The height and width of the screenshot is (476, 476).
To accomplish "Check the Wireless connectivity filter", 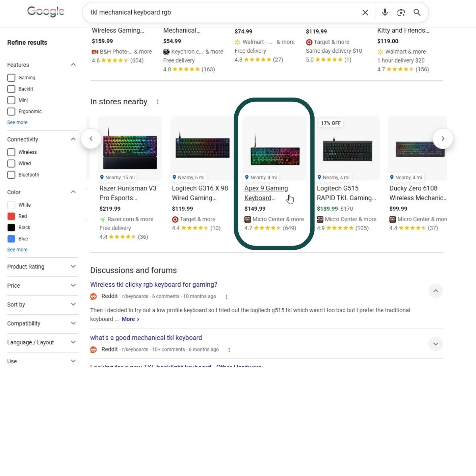I will pos(12,152).
